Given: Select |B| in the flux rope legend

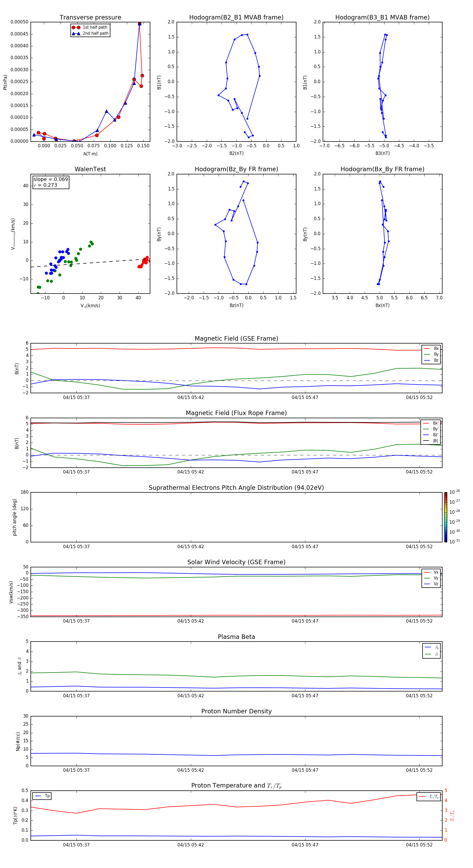Looking at the screenshot, I should [431, 441].
